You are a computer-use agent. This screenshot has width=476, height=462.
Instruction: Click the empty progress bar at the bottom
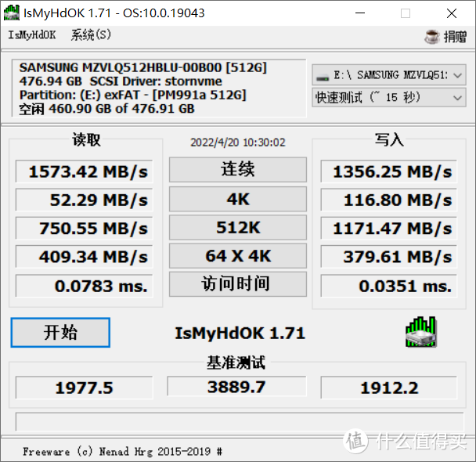coord(240,421)
